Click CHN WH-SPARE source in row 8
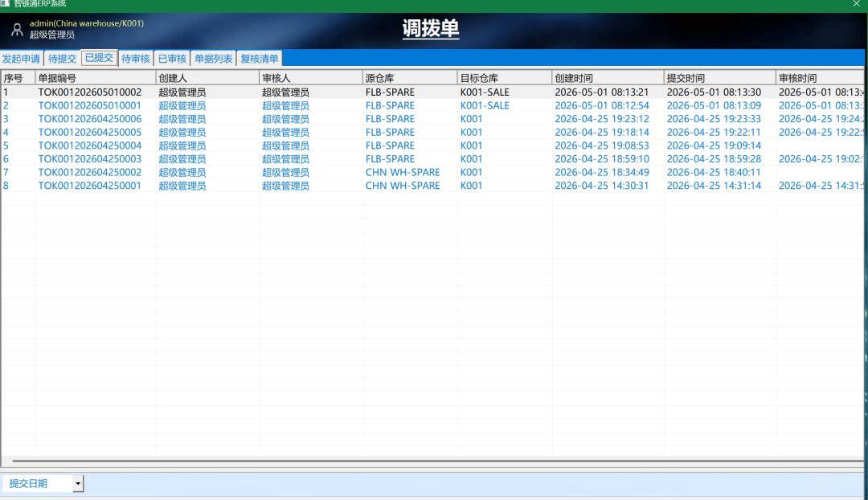Image resolution: width=868 pixels, height=500 pixels. click(403, 186)
